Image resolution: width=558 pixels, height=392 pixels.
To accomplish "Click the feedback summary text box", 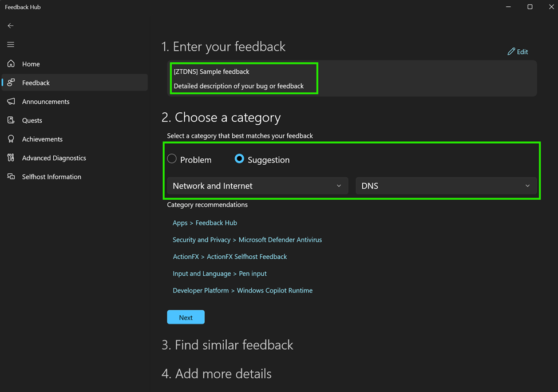I will 352,78.
